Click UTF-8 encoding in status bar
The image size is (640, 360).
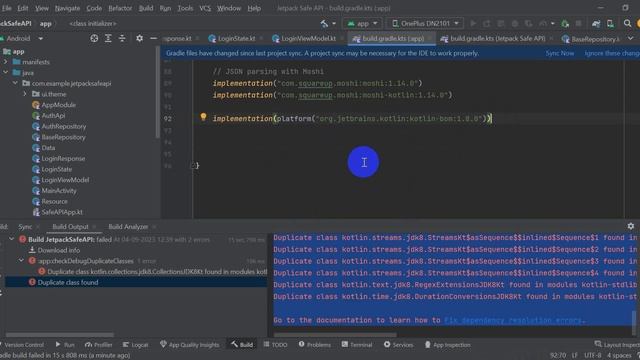593,356
